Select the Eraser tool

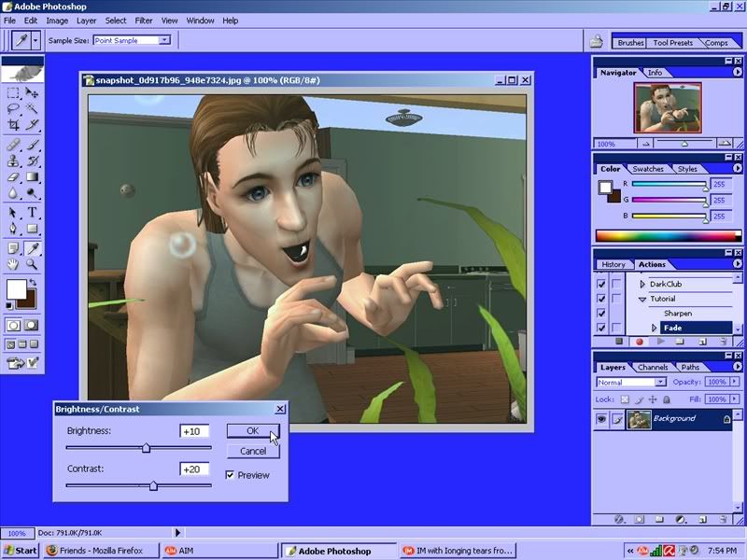point(13,177)
